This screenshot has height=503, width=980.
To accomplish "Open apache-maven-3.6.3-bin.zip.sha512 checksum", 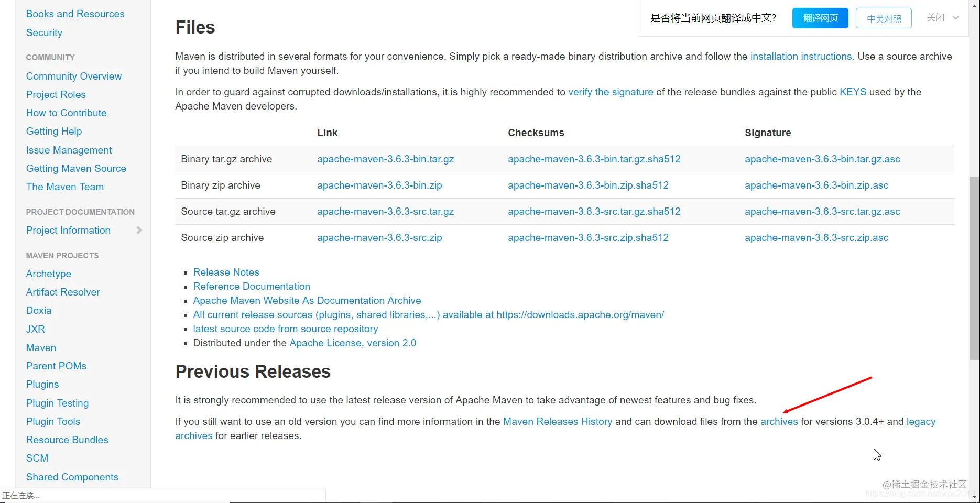I will [589, 185].
